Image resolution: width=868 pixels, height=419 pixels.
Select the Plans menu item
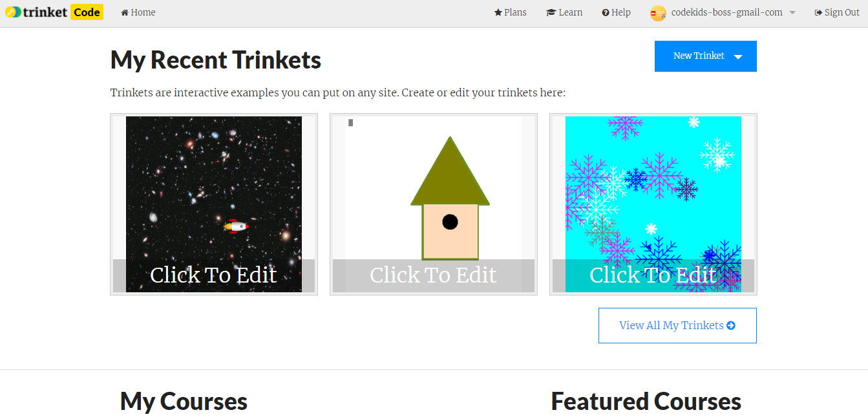coord(511,12)
